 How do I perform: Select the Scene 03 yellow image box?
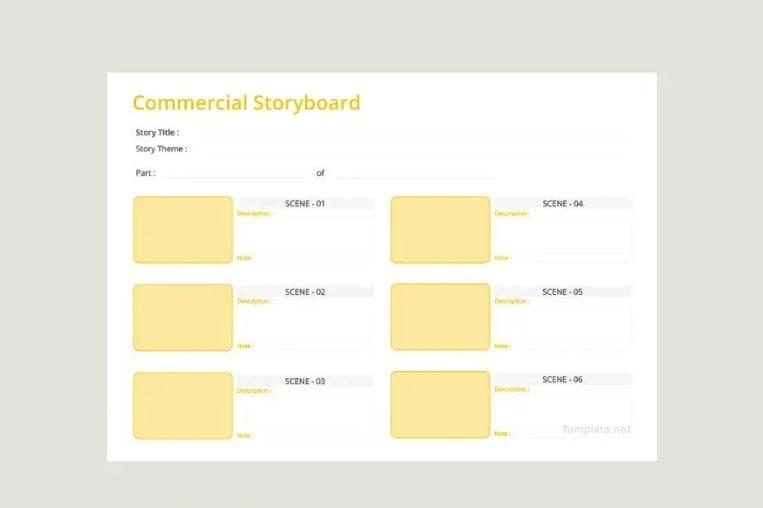pyautogui.click(x=183, y=406)
